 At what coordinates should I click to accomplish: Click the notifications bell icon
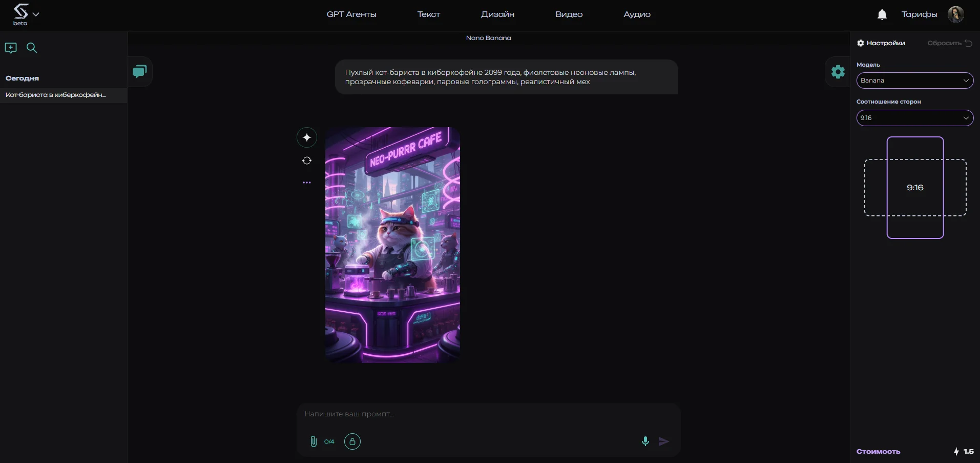click(x=882, y=14)
